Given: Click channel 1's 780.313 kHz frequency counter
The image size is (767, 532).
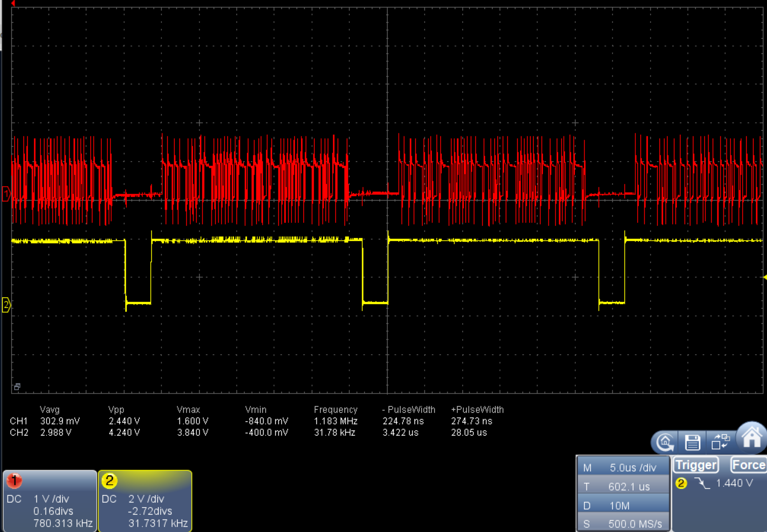Looking at the screenshot, I should [63, 523].
